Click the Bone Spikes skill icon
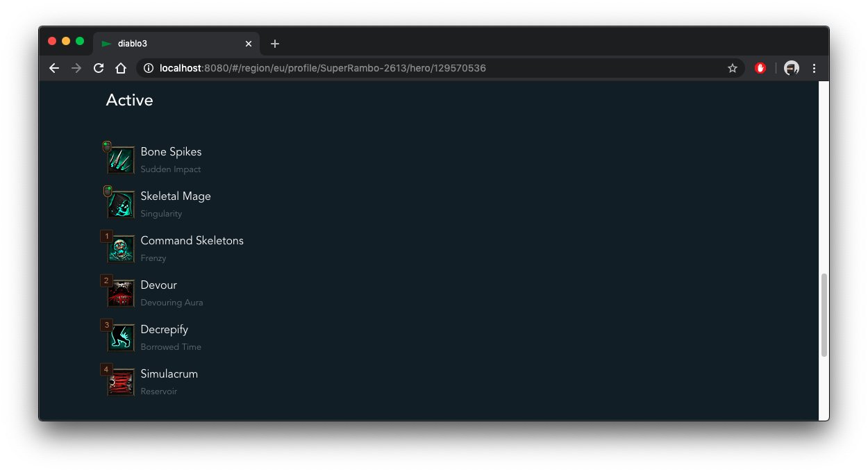The image size is (868, 472). coord(121,160)
